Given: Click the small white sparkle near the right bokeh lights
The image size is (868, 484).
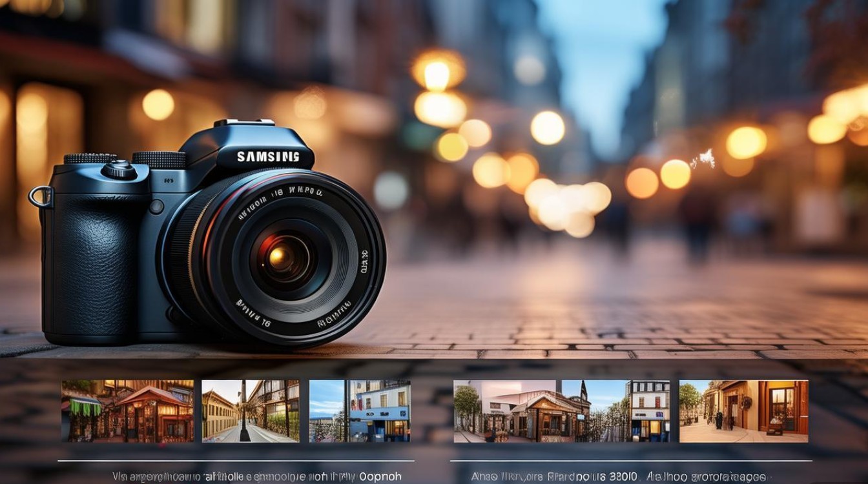Looking at the screenshot, I should 705,159.
